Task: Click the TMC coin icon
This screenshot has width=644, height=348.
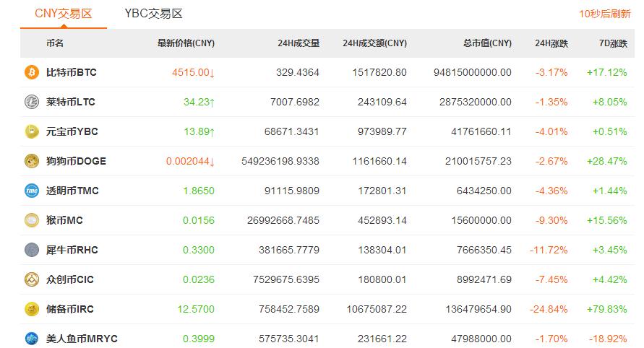Action: (32, 191)
